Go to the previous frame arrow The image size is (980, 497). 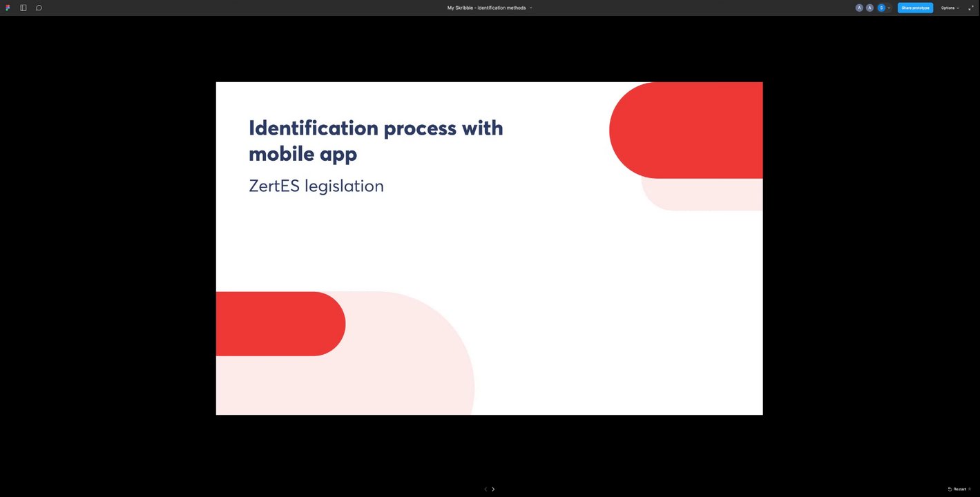pyautogui.click(x=486, y=489)
